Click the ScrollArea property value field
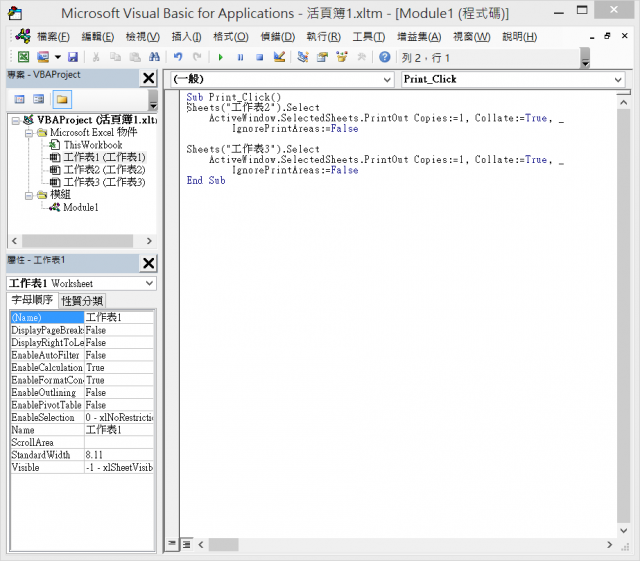This screenshot has height=561, width=640. click(x=119, y=442)
